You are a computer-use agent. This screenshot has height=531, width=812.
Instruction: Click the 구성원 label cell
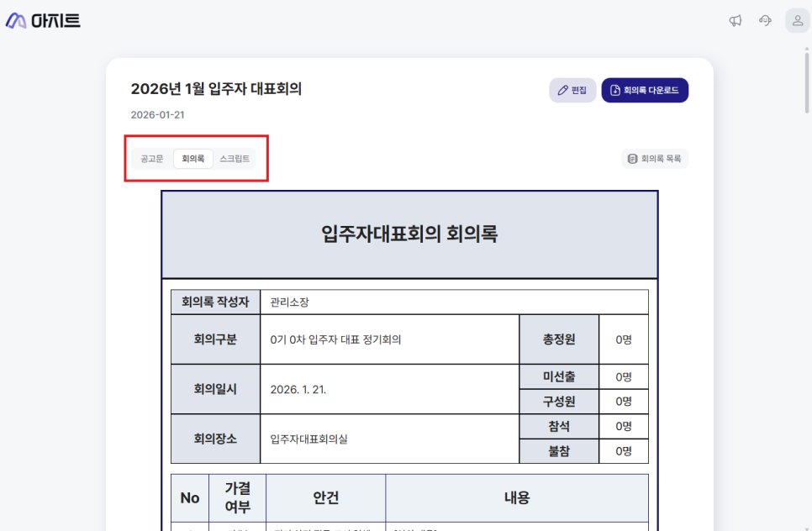pyautogui.click(x=559, y=402)
